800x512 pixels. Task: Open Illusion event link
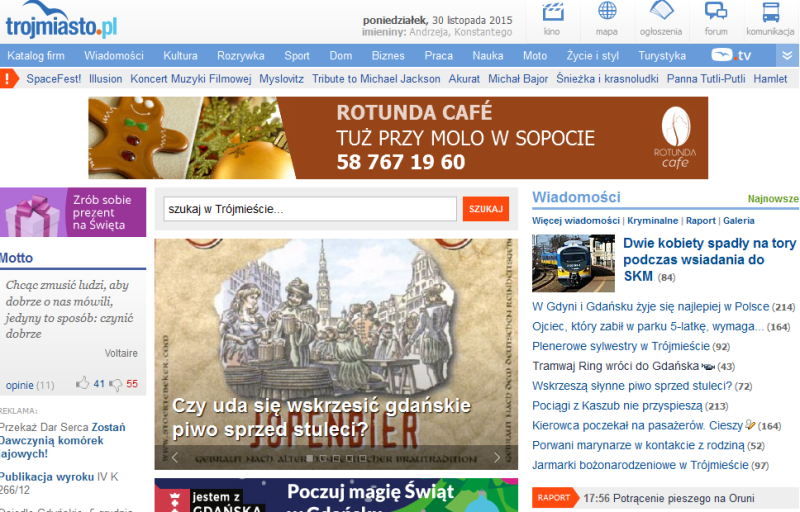[106, 79]
